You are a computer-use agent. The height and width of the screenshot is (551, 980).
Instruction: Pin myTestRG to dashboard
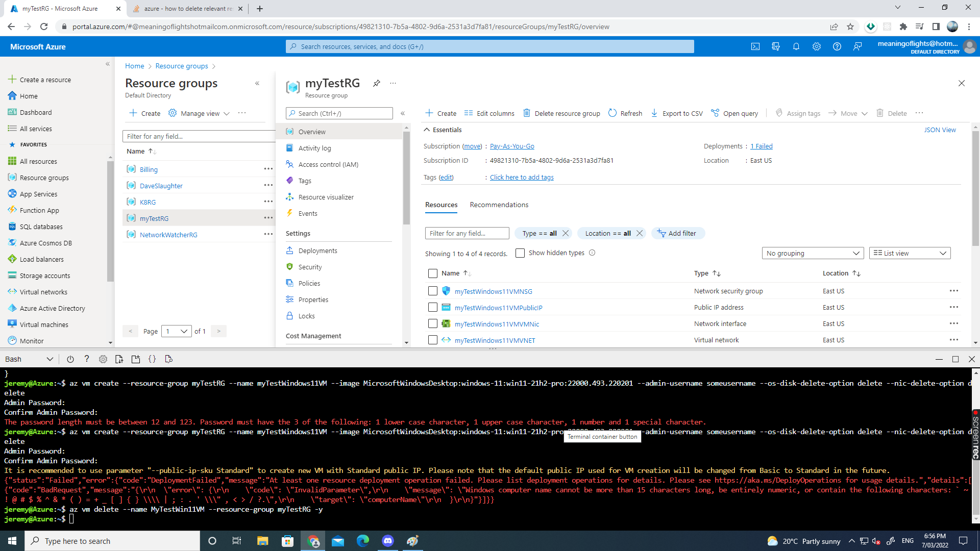pyautogui.click(x=377, y=83)
